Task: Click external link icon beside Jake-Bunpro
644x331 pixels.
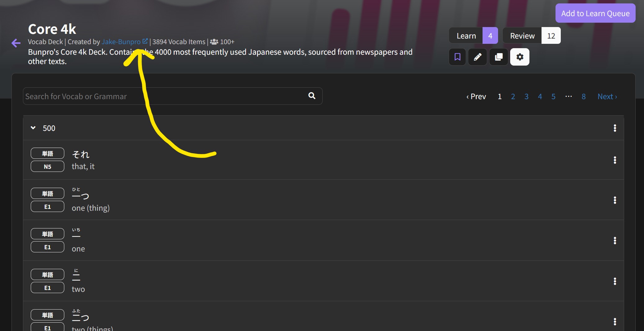Action: [x=145, y=41]
